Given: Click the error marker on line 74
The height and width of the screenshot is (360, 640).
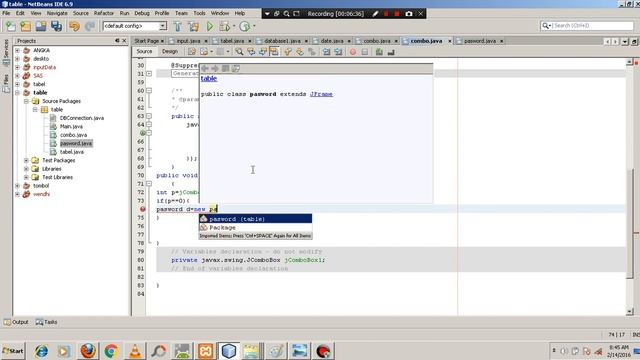Looking at the screenshot, I should pyautogui.click(x=142, y=209).
